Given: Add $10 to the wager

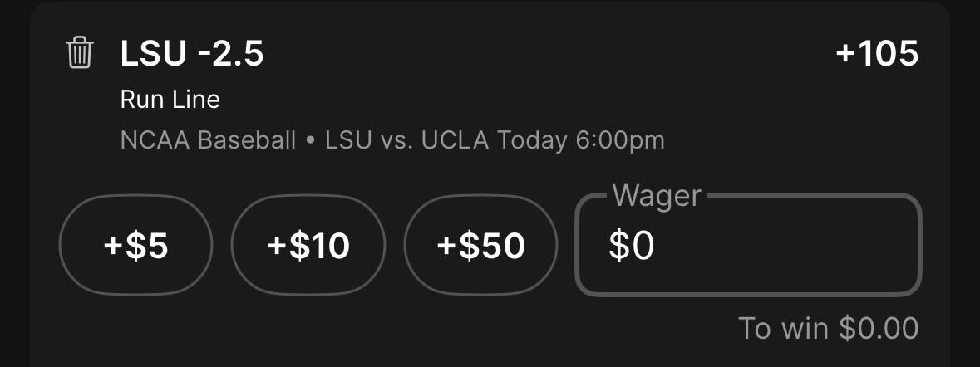Looking at the screenshot, I should pos(308,245).
